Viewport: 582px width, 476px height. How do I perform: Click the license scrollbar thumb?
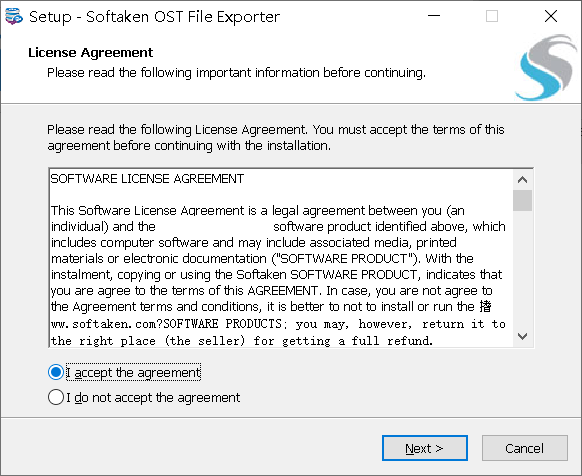pos(522,200)
